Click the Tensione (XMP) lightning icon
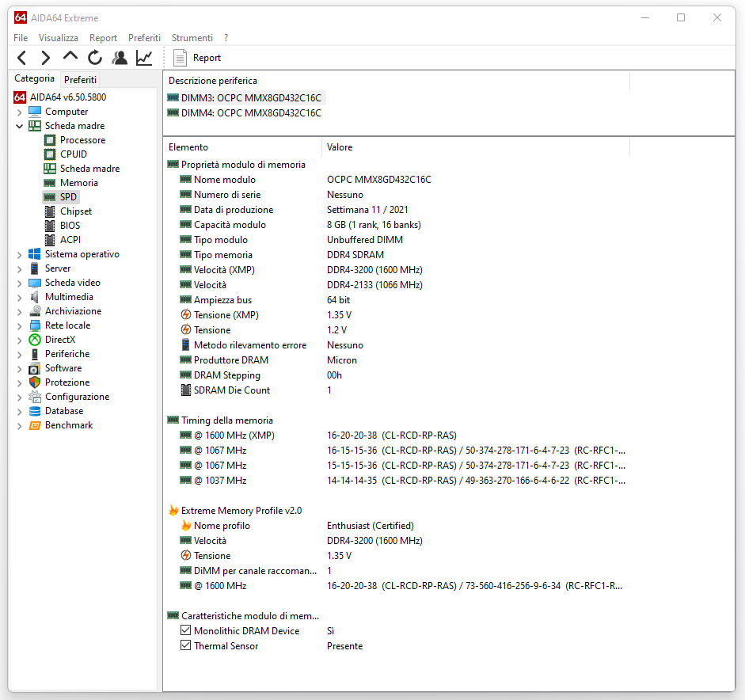This screenshot has height=700, width=745. 186,315
